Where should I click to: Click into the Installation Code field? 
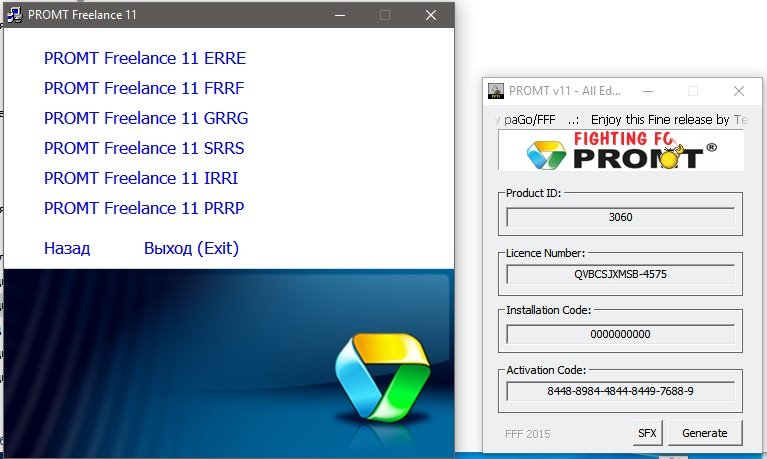(620, 334)
